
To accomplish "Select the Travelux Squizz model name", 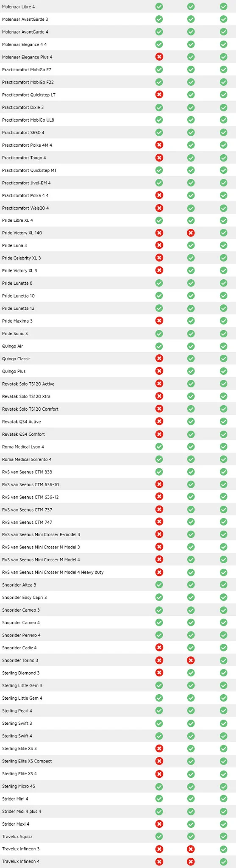I will (17, 837).
